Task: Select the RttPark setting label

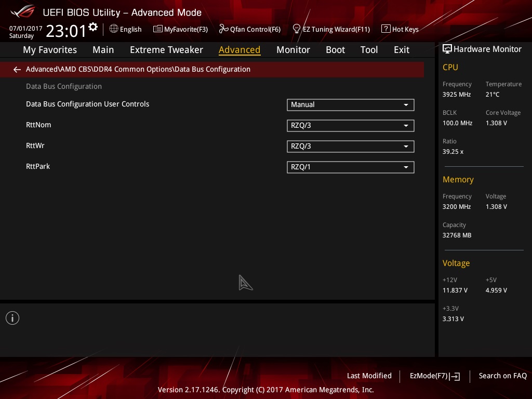Action: click(38, 166)
